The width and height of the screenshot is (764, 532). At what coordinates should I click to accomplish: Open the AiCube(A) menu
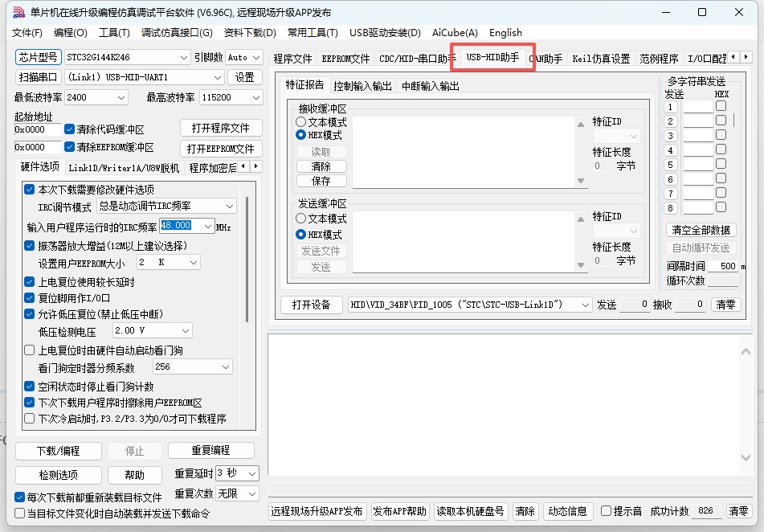point(455,33)
